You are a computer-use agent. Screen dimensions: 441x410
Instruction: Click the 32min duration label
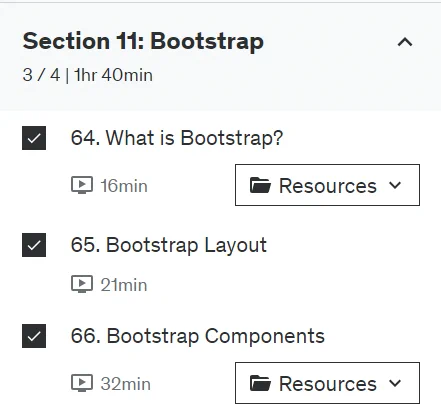[126, 384]
